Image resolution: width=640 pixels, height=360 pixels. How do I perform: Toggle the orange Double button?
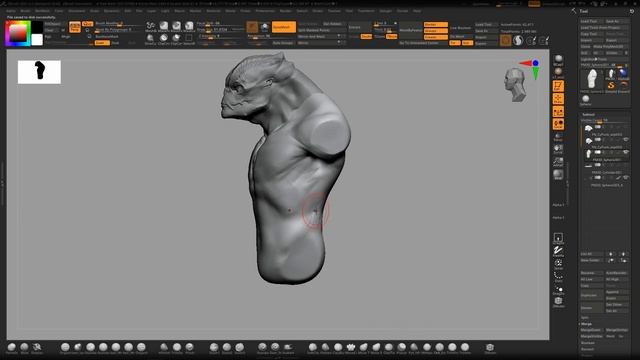(x=366, y=36)
